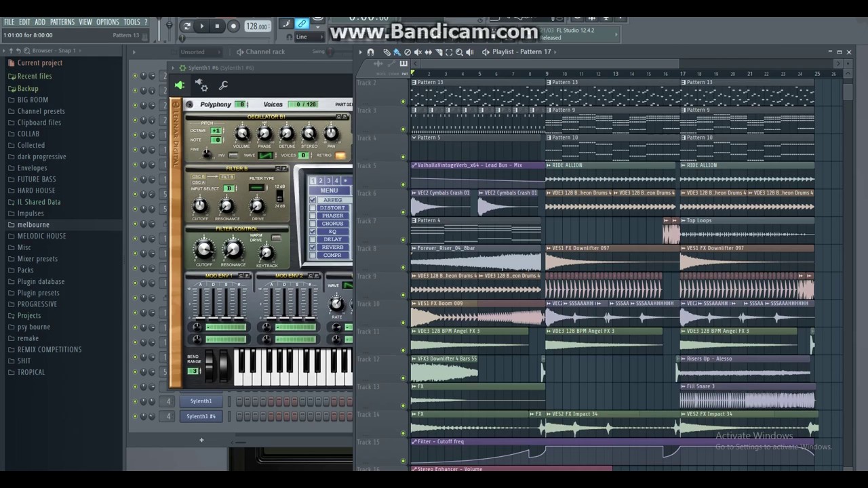Image resolution: width=868 pixels, height=488 pixels.
Task: Open the OPTIONS menu
Action: (x=107, y=22)
